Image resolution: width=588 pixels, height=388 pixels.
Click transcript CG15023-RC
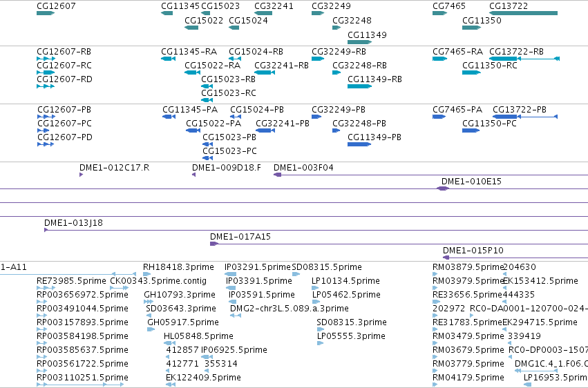pyautogui.click(x=229, y=93)
